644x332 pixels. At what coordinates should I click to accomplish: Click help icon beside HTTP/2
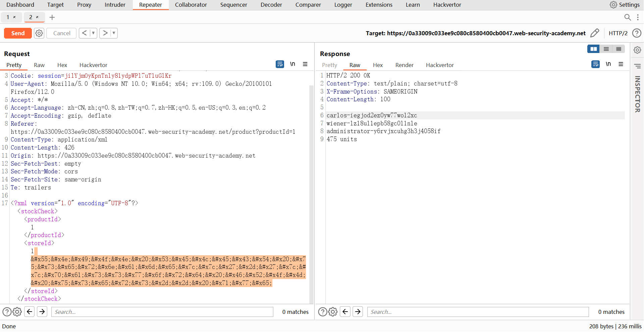[x=636, y=33]
